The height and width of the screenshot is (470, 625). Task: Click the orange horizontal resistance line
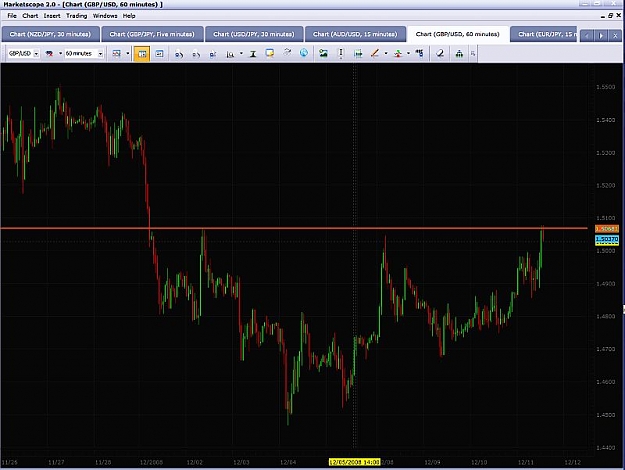coord(294,228)
